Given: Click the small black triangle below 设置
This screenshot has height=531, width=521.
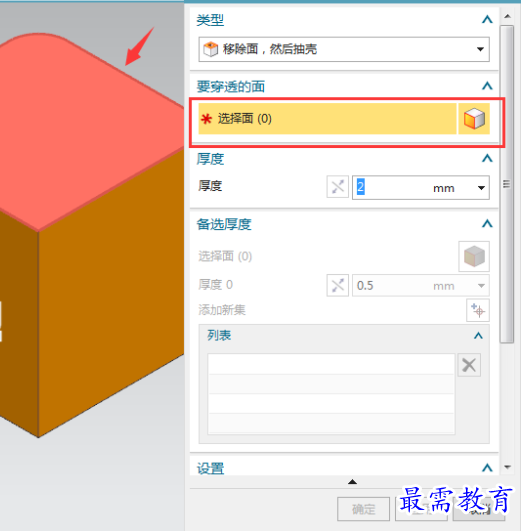Looking at the screenshot, I should [x=352, y=482].
